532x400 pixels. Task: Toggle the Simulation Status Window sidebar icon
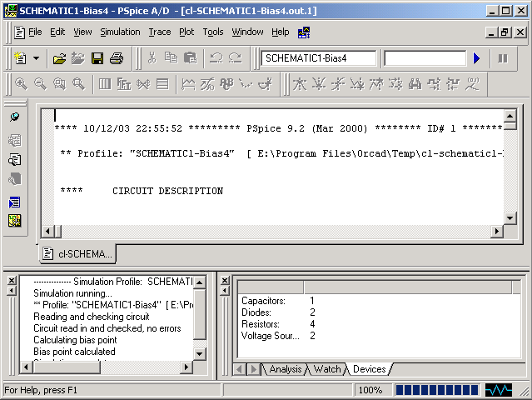[x=15, y=221]
